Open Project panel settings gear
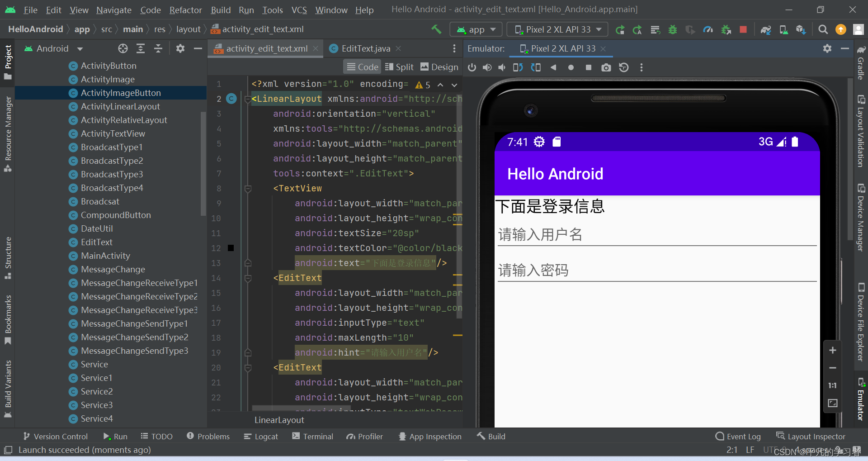Screen dimensions: 868x461 [x=180, y=48]
